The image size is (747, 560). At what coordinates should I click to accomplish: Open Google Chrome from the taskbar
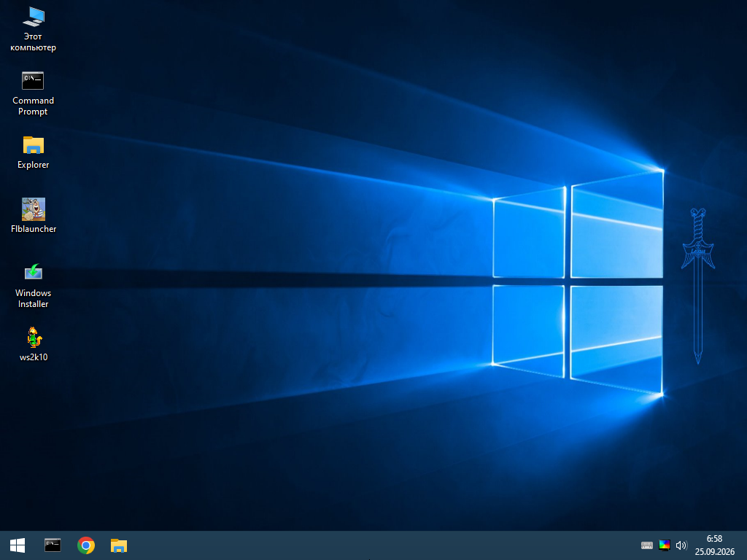[86, 545]
